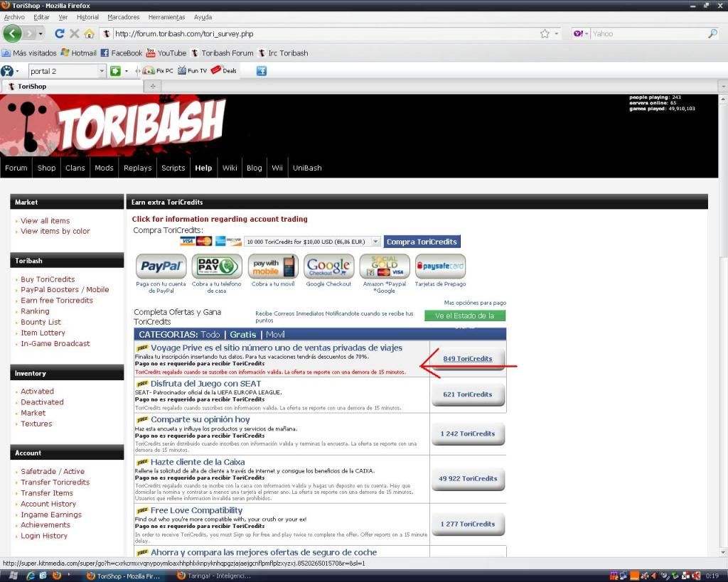
Task: Claim the 49 922 ToriCredits offer
Action: (468, 478)
